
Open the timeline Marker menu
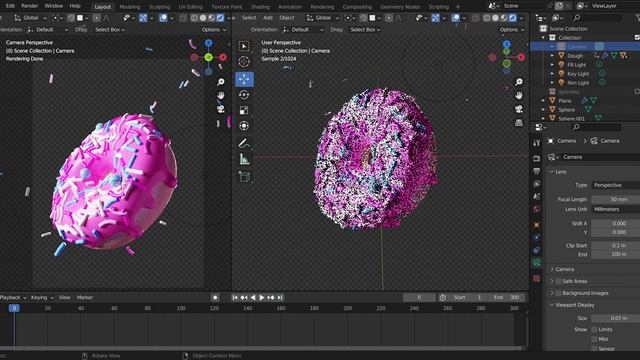85,298
